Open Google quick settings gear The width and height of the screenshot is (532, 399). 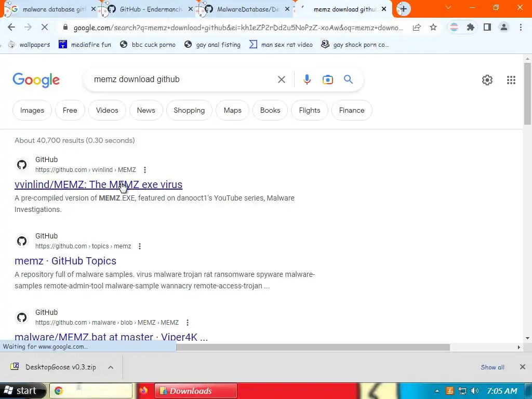click(487, 80)
